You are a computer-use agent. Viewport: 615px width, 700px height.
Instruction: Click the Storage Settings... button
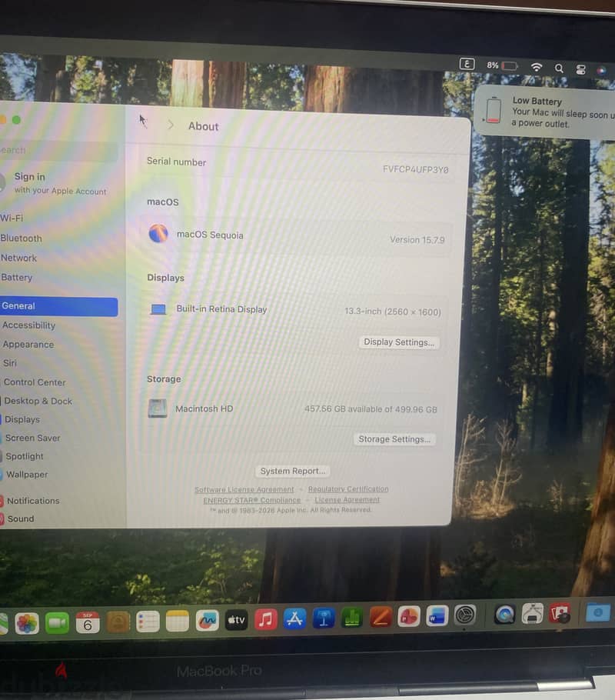[x=394, y=439]
